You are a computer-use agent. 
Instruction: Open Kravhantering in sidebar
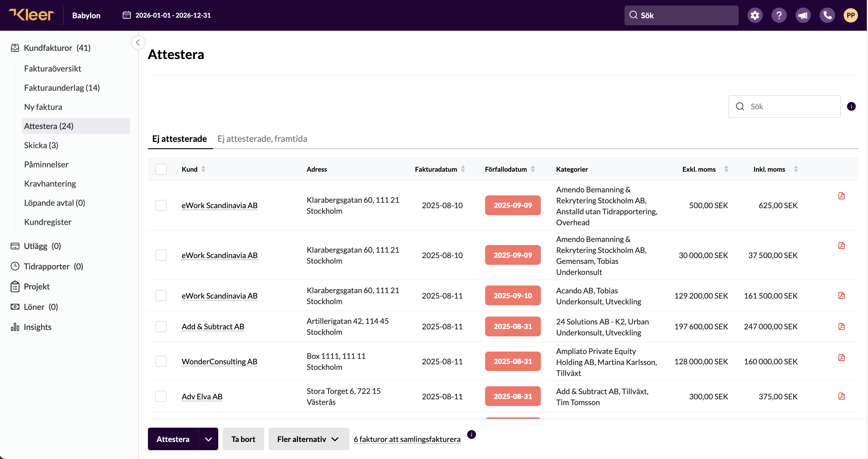[50, 184]
